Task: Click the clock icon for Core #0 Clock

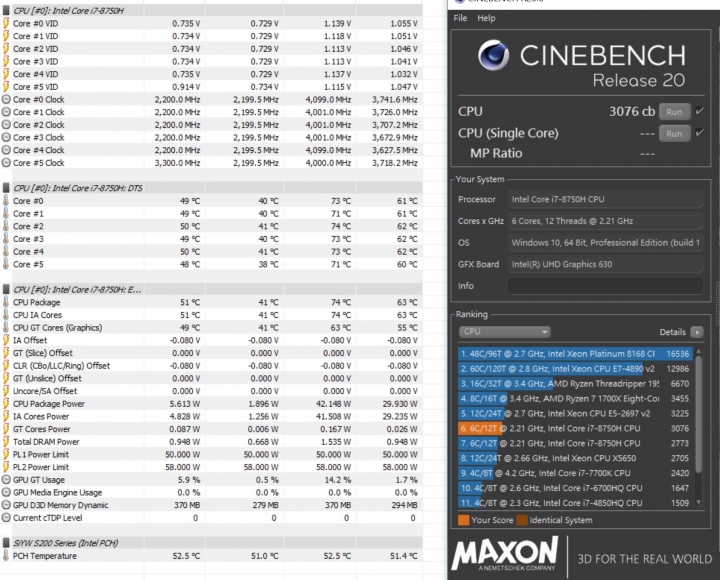Action: click(x=6, y=99)
